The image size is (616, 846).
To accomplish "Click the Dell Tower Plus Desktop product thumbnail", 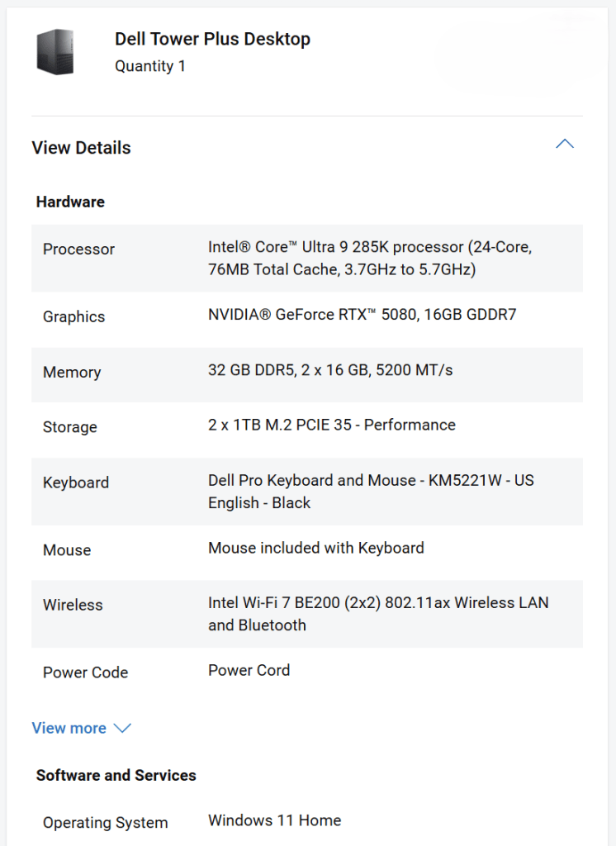I will [x=55, y=51].
